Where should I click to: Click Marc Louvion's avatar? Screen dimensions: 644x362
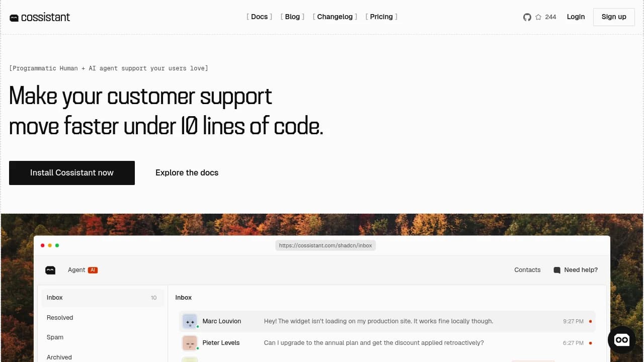click(190, 321)
